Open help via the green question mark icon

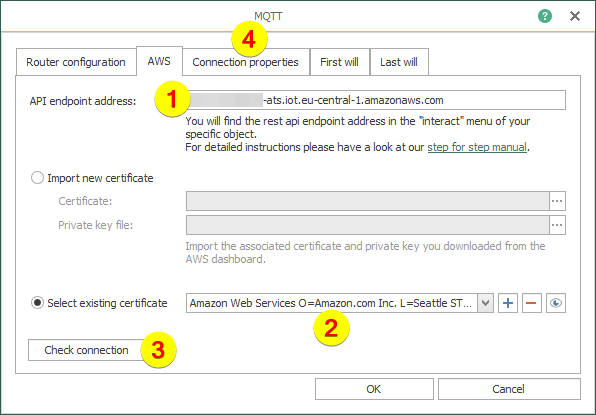tap(545, 16)
